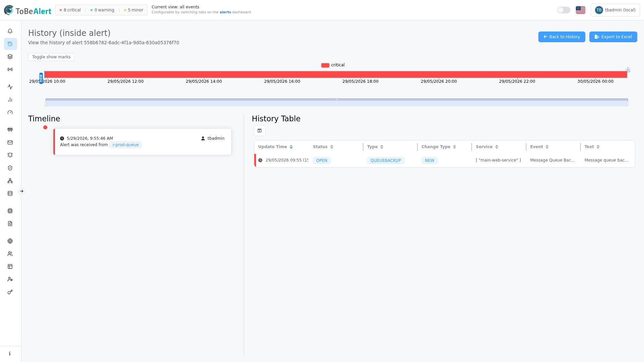
Task: Click the r-prod-queue source tag
Action: pos(125,145)
